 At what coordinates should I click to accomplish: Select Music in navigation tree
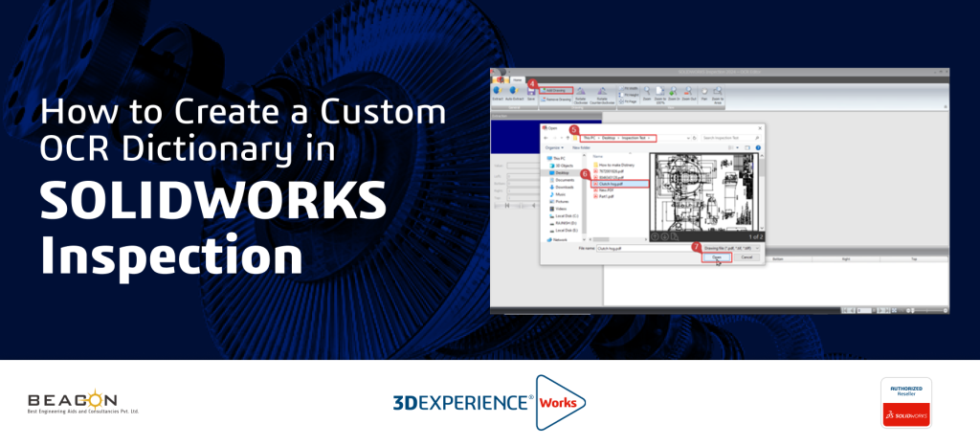click(558, 194)
